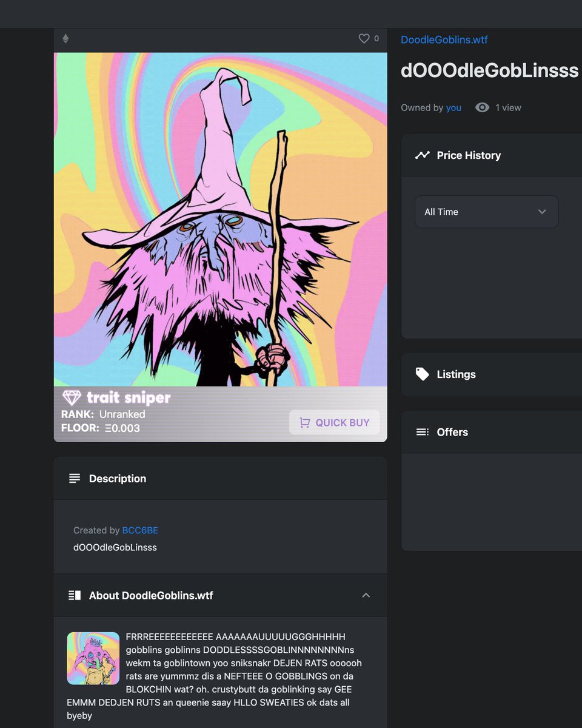Screen dimensions: 582x728
Task: Click the trait sniper diamond icon
Action: coord(72,398)
